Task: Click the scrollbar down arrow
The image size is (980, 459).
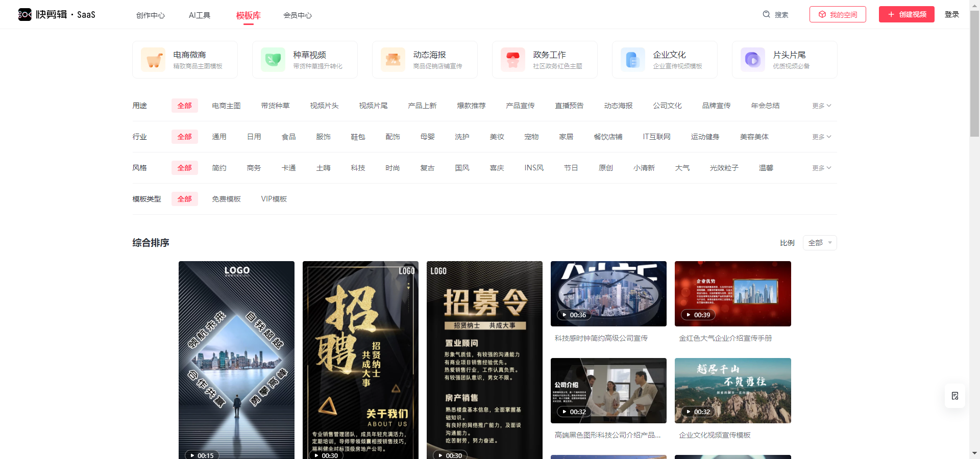Action: [x=974, y=453]
